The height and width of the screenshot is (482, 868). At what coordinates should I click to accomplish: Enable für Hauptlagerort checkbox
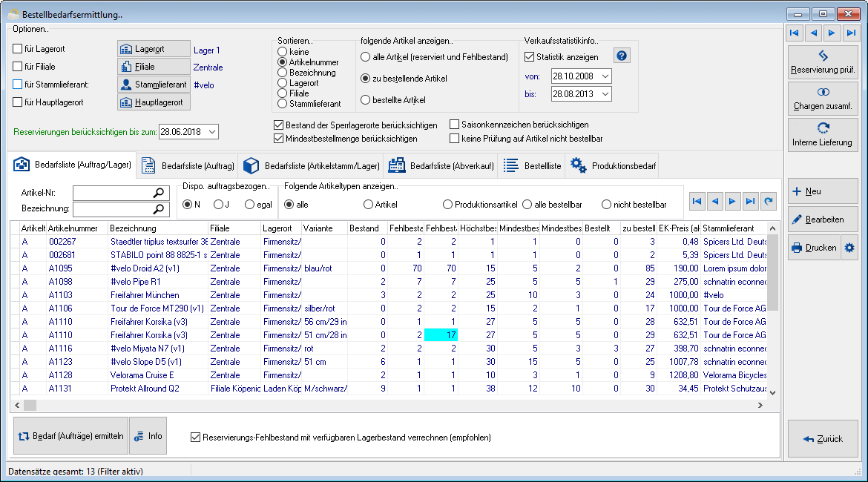click(17, 102)
